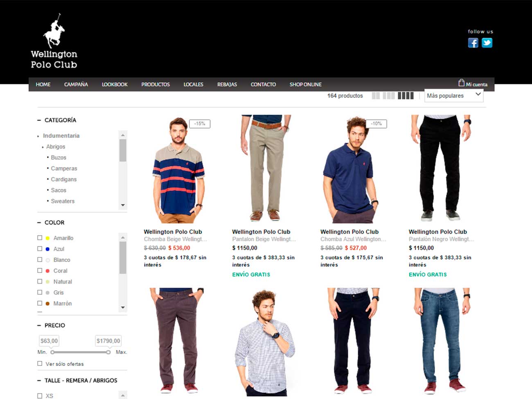
Task: Open Pantalon Beige Wellington product link
Action: click(x=264, y=239)
